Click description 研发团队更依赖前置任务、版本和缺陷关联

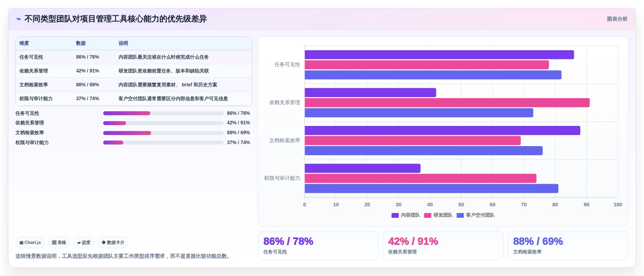click(x=164, y=71)
